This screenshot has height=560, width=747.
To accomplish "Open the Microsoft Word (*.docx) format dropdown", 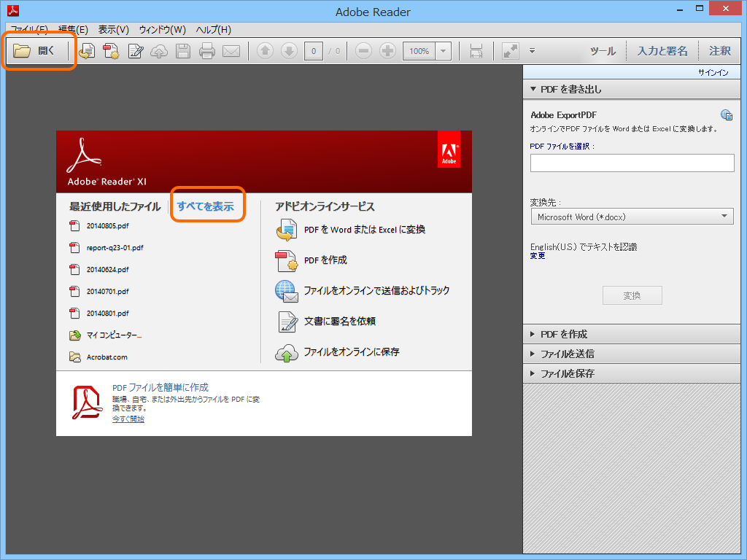I will coord(632,217).
